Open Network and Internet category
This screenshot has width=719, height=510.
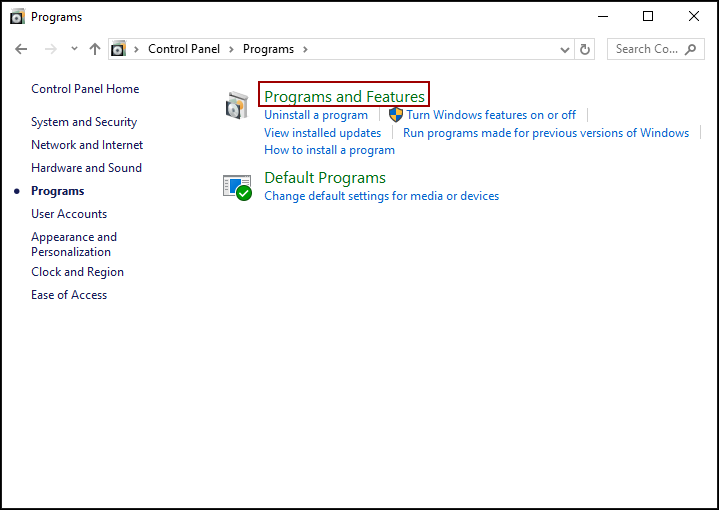(87, 145)
